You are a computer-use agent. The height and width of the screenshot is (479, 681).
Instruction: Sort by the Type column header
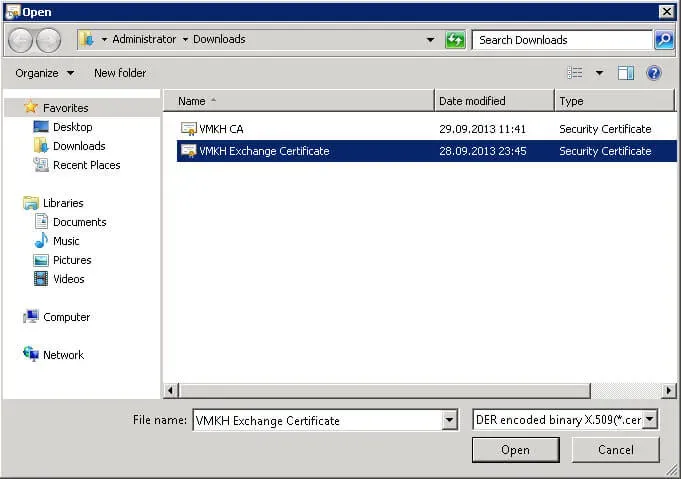pyautogui.click(x=615, y=101)
